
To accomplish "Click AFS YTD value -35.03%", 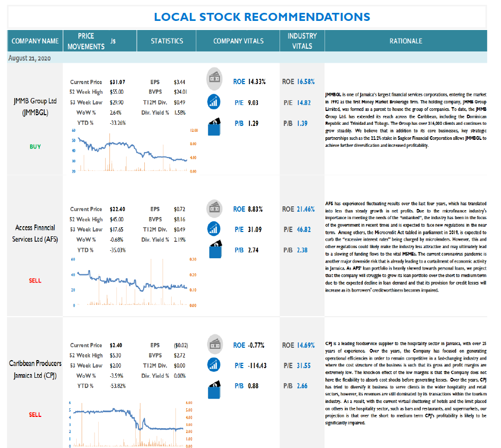I will click(117, 250).
